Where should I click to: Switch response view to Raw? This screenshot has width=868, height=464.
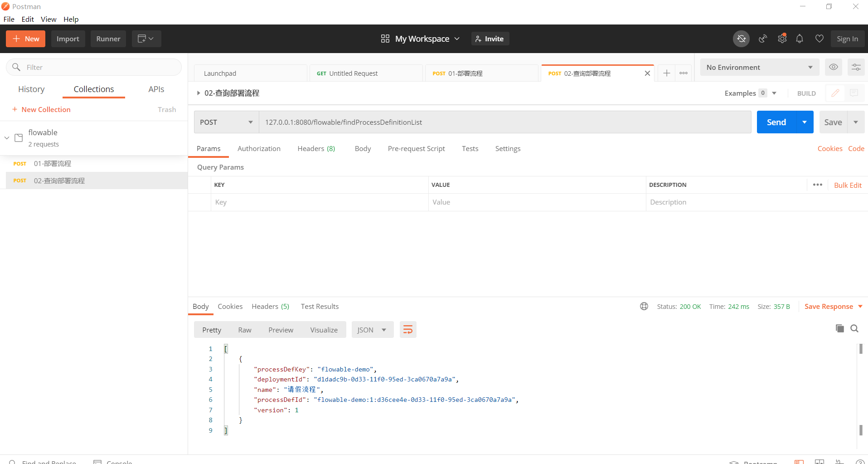[x=244, y=330]
